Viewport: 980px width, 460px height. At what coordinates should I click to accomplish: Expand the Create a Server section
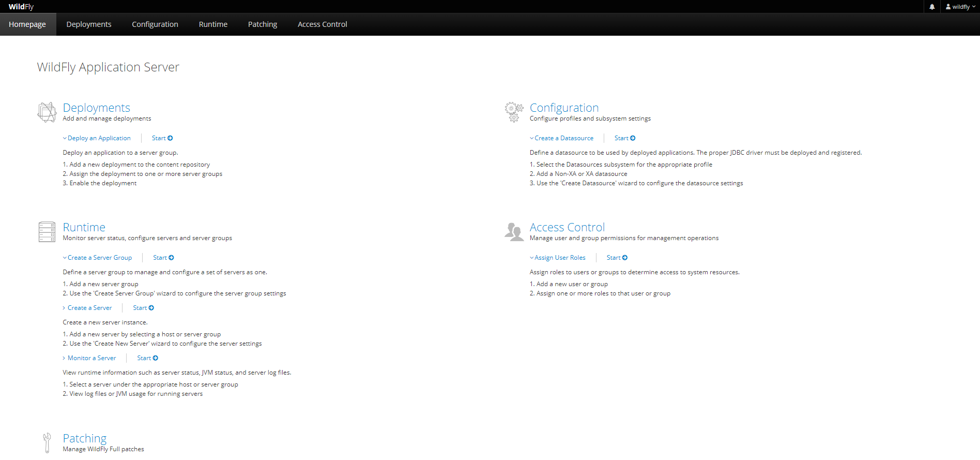tap(87, 308)
